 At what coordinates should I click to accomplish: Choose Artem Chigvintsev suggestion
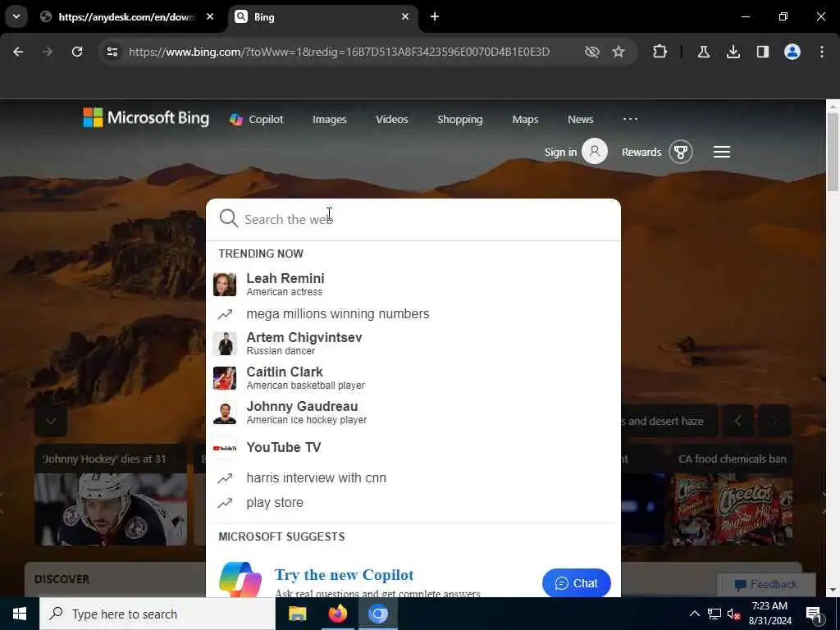tap(413, 344)
